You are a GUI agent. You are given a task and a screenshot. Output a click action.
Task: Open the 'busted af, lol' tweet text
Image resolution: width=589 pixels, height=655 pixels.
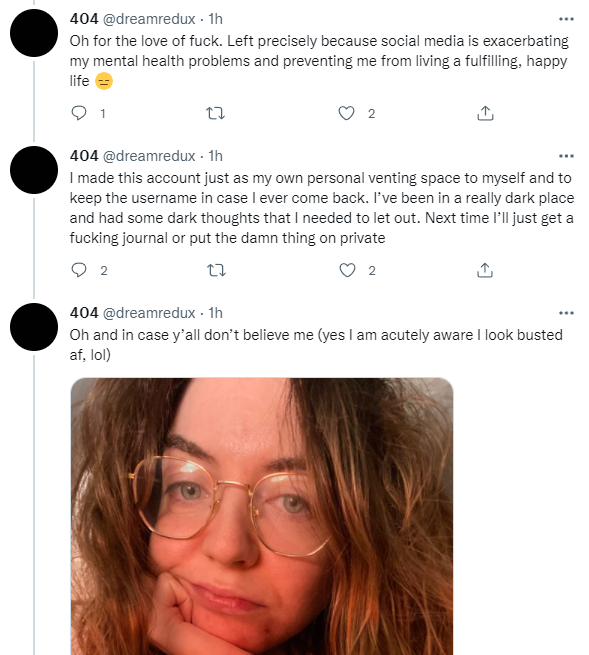pyautogui.click(x=316, y=345)
